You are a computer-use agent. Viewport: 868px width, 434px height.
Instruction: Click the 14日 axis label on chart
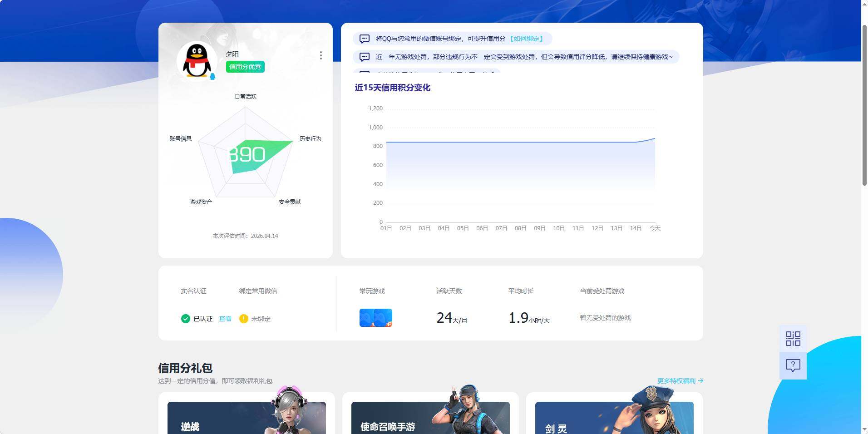(636, 228)
